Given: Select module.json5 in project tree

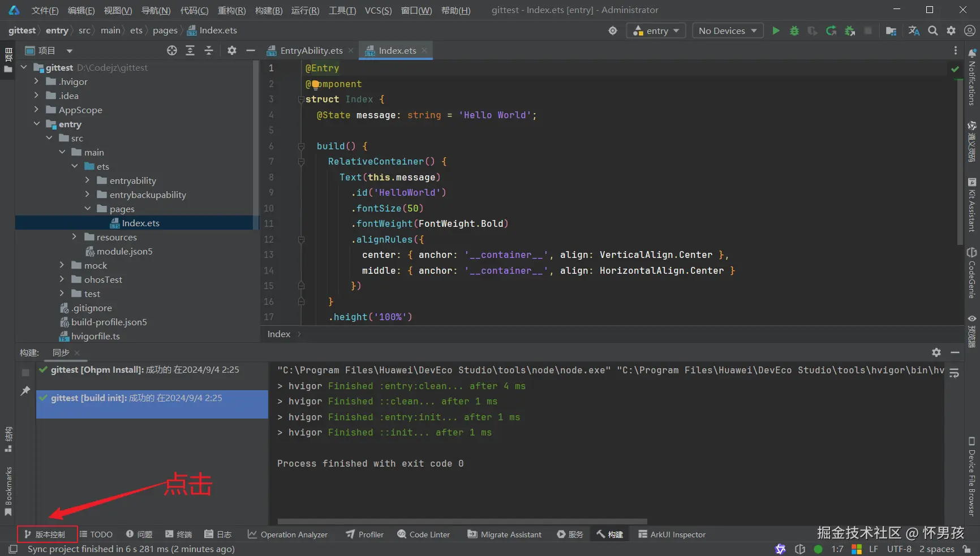Looking at the screenshot, I should coord(124,251).
